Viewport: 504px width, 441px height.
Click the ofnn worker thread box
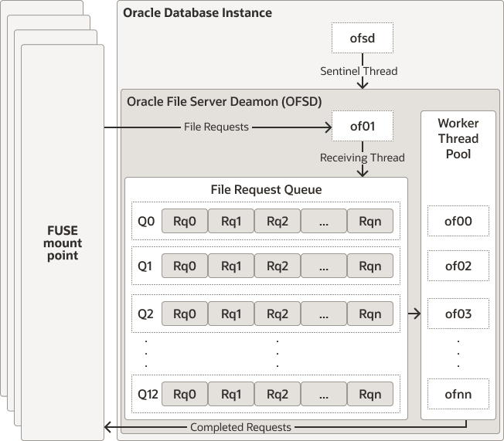point(458,394)
